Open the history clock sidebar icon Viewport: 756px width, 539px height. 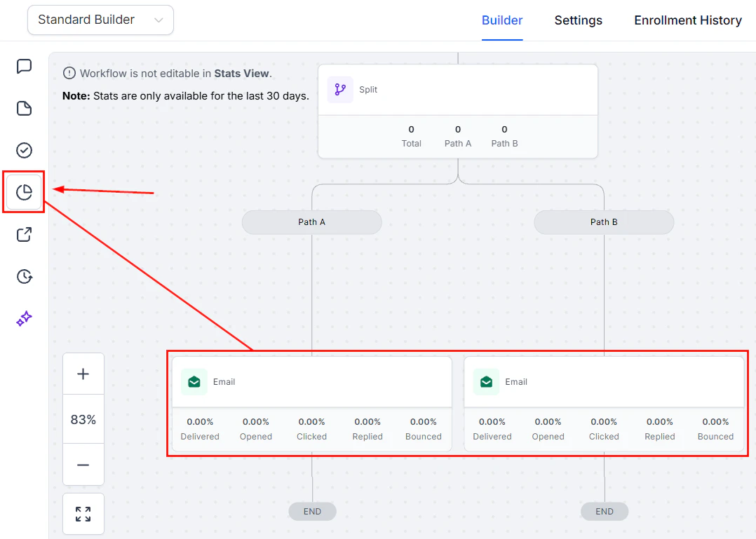[24, 276]
